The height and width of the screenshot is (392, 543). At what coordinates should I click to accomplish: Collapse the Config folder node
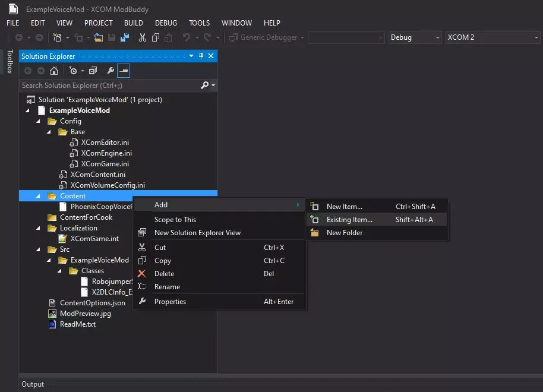tap(39, 121)
